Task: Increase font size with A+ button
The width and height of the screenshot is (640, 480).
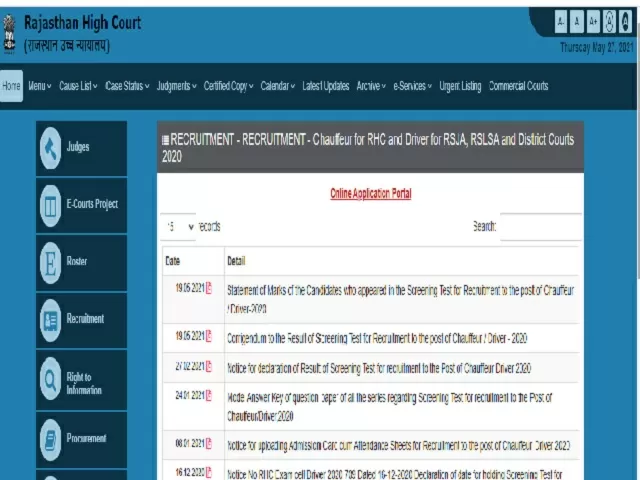Action: 593,21
